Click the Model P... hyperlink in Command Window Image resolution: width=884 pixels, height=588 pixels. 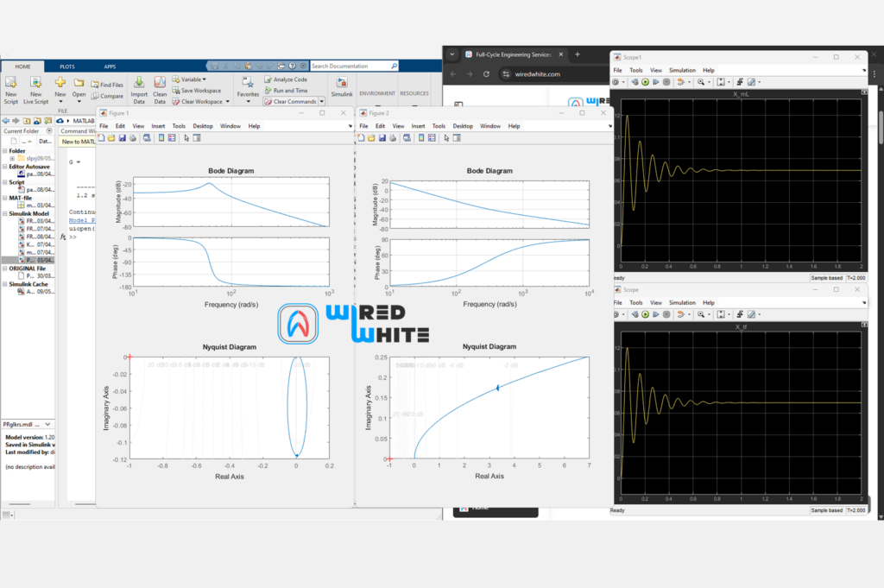coord(82,220)
